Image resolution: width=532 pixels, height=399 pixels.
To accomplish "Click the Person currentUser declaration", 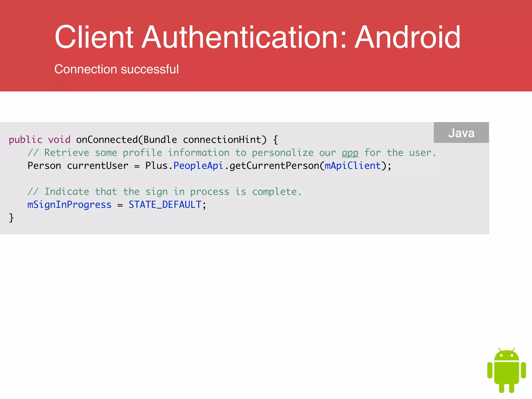I will 78,166.
